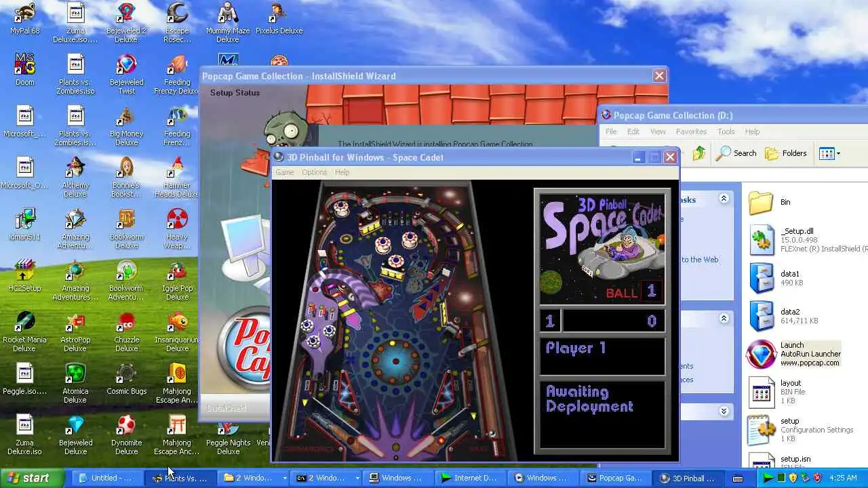The width and height of the screenshot is (868, 488).
Task: Go up one folder level in explorer
Action: click(x=699, y=153)
